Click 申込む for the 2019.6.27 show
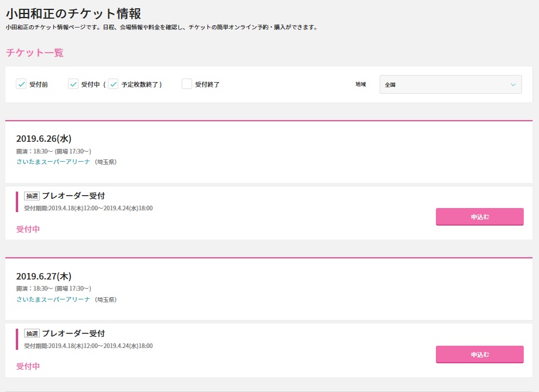The width and height of the screenshot is (539, 392). click(479, 354)
